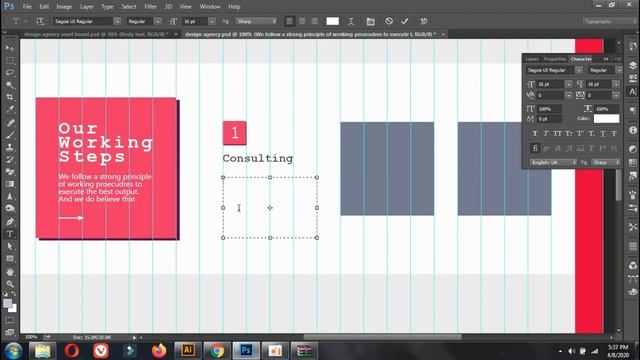Select the Lasso tool
640x360 pixels.
click(x=10, y=73)
